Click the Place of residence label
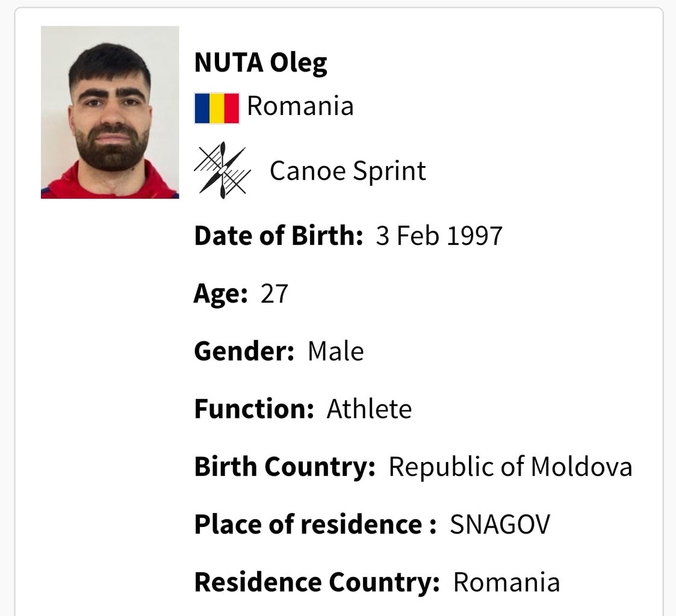Image resolution: width=676 pixels, height=616 pixels. pos(315,525)
